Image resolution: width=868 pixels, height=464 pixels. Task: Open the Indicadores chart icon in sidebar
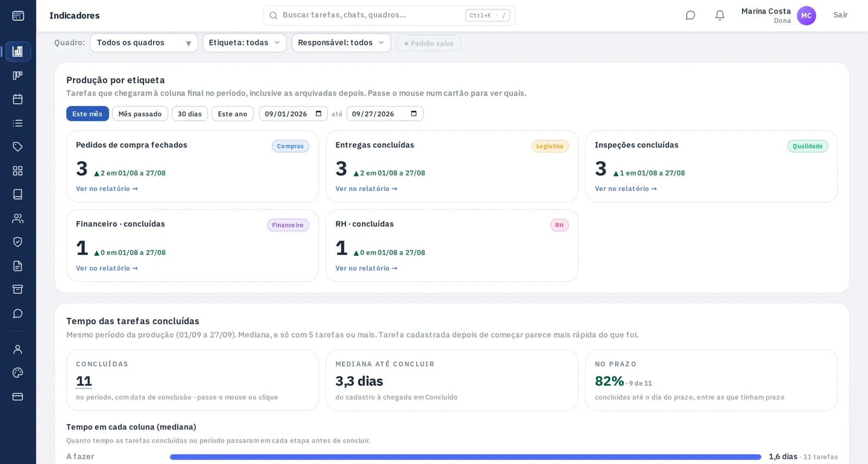coord(18,51)
